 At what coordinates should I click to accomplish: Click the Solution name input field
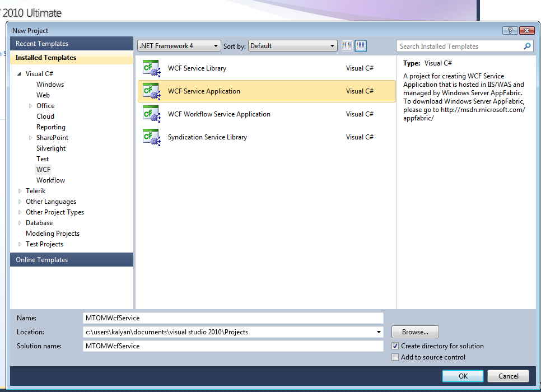233,346
